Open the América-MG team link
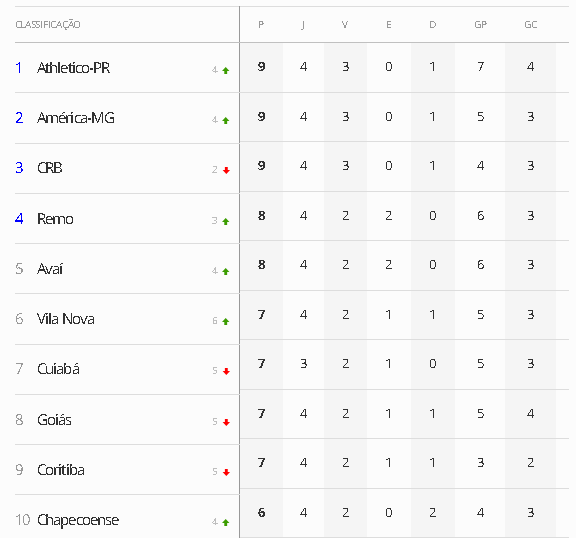The width and height of the screenshot is (576, 538). (x=76, y=118)
